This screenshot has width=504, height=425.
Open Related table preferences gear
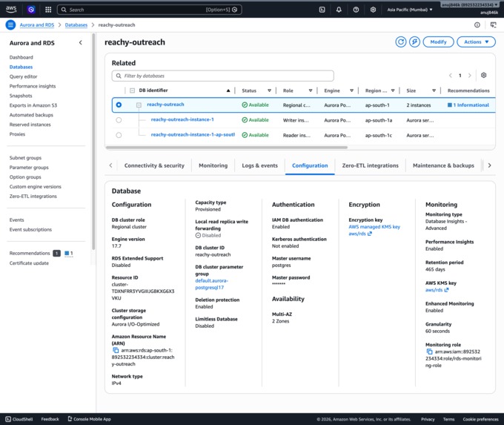tap(483, 76)
